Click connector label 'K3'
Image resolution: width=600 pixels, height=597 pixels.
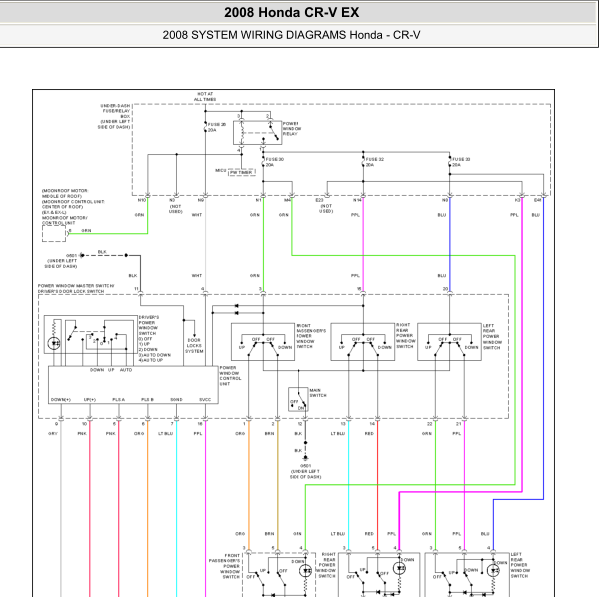(517, 200)
